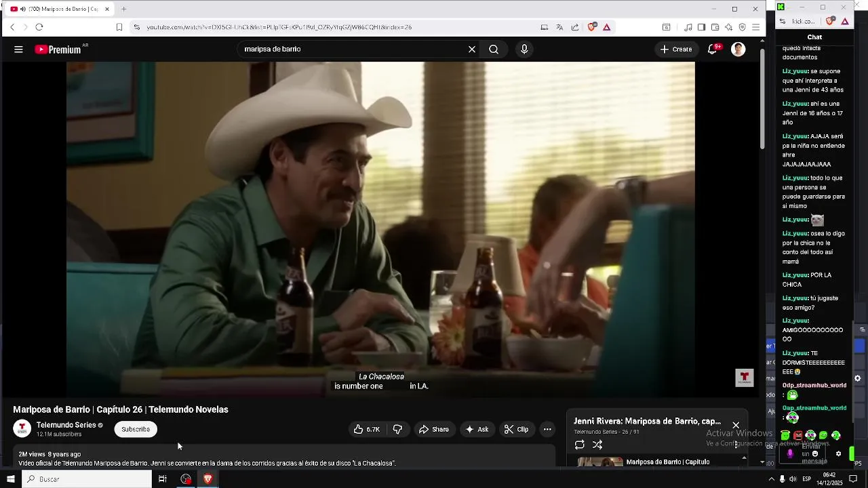Open more actions ellipsis under the video

click(547, 429)
